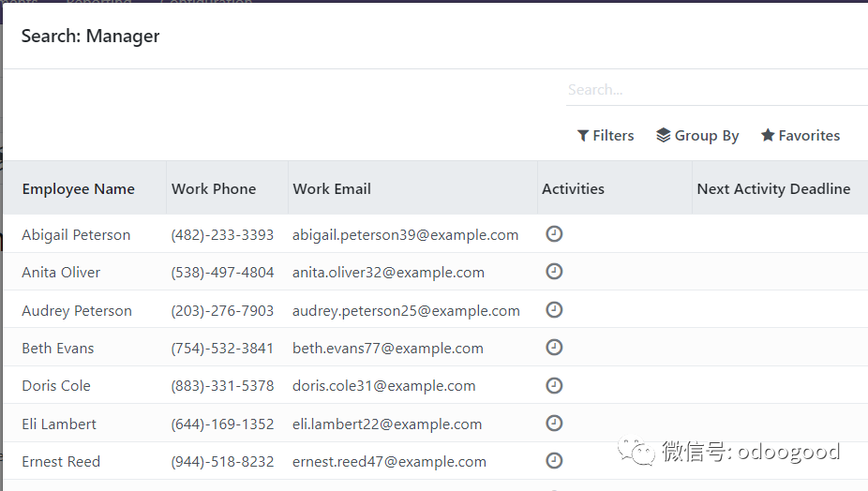Click activity clock icon for Anita Oliver
This screenshot has height=491, width=868.
554,272
